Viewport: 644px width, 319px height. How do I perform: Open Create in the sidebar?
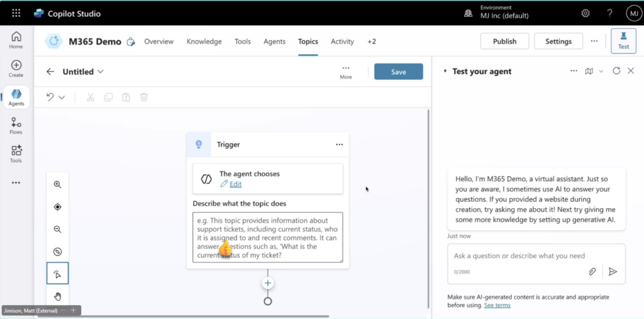(16, 69)
